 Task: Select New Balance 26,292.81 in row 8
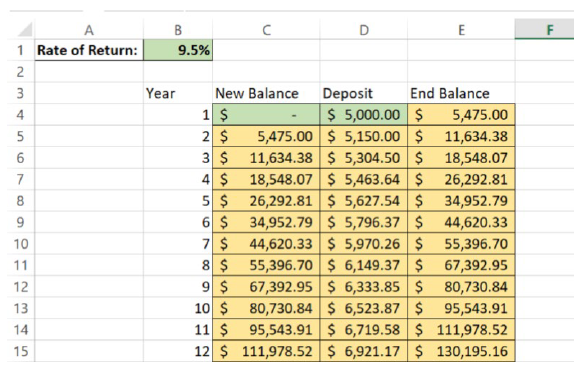point(266,201)
